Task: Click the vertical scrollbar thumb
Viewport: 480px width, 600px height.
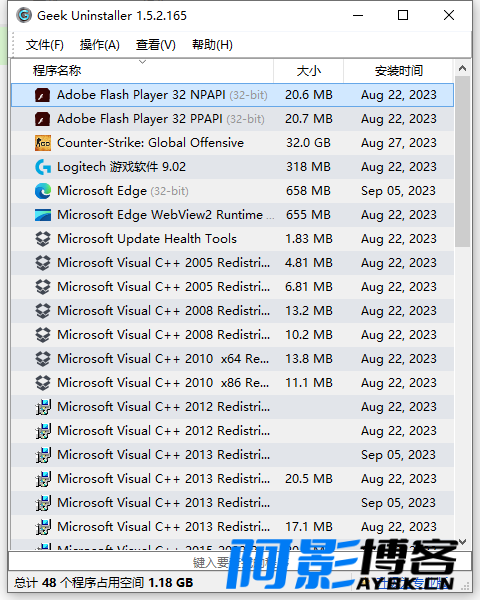Action: tap(462, 161)
